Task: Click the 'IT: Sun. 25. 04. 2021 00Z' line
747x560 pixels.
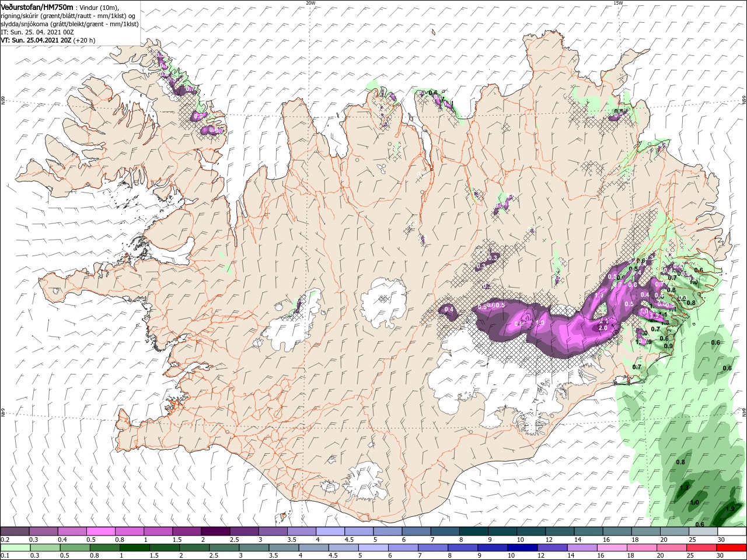Action: click(37, 32)
